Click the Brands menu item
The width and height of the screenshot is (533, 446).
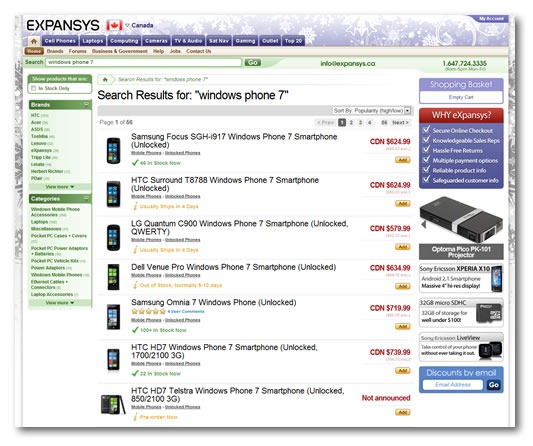[55, 51]
